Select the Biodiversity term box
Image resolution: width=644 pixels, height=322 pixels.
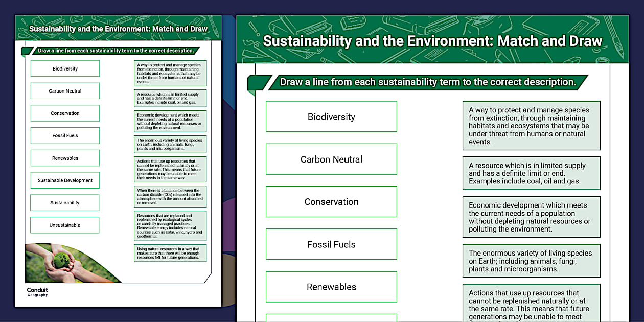(331, 116)
